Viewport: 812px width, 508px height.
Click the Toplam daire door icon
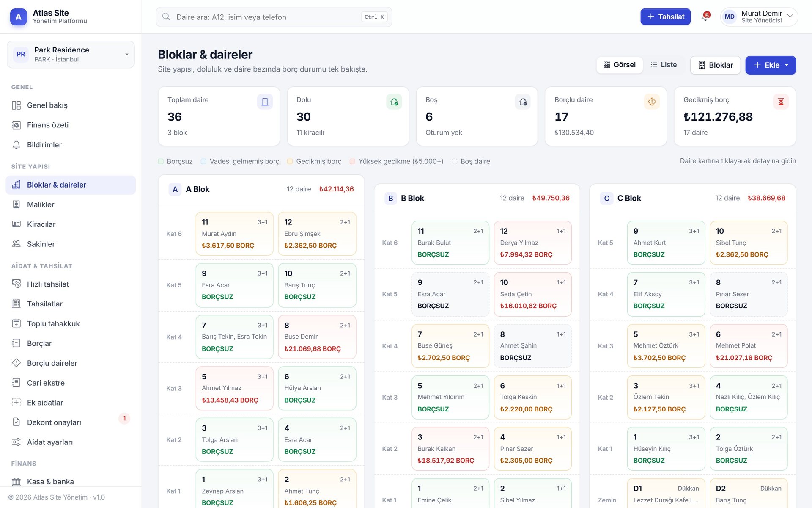265,102
